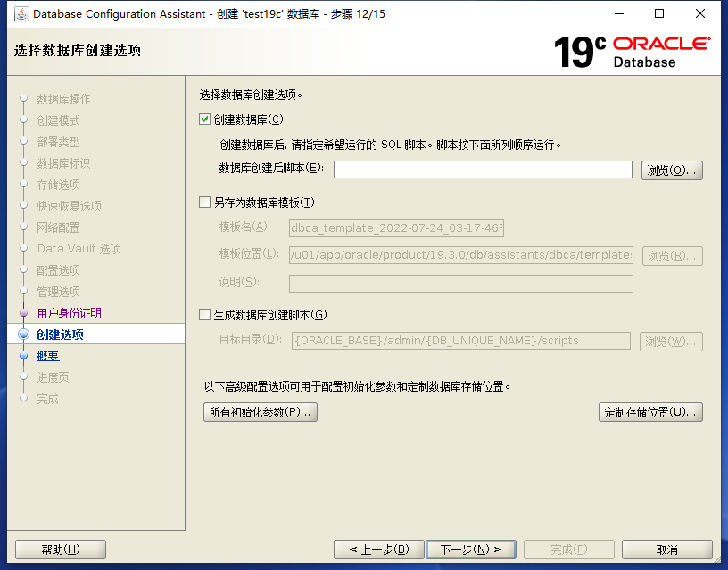
Task: Click the 进度页 step in the sidebar
Action: click(53, 377)
